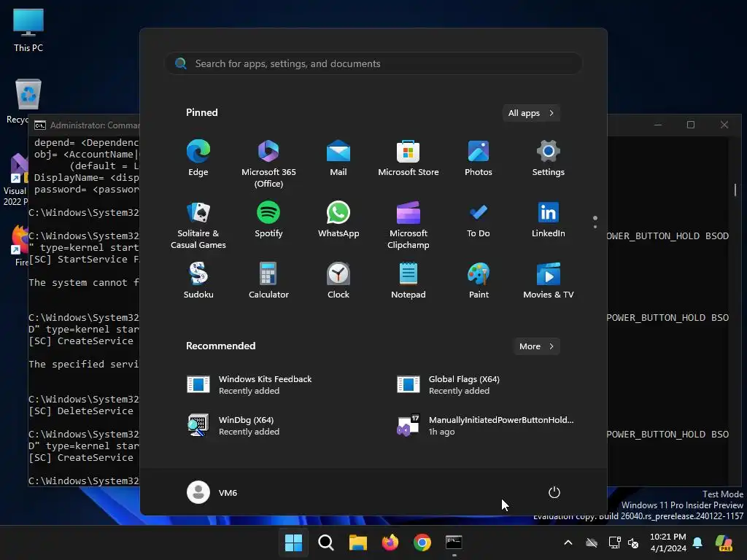The width and height of the screenshot is (747, 560).
Task: Launch Google Chrome from taskbar
Action: [x=422, y=542]
